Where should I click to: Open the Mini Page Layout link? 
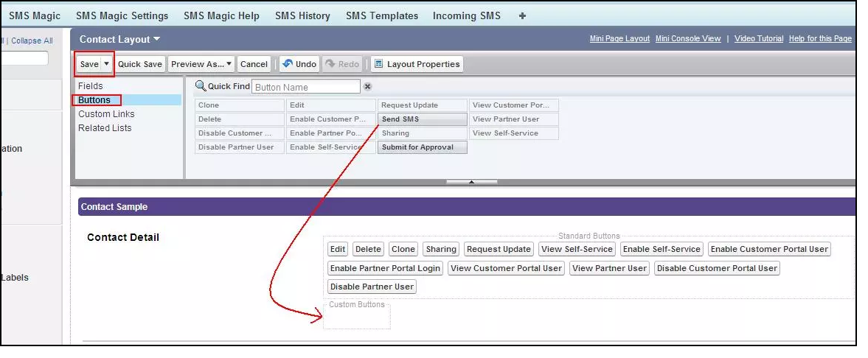coord(619,39)
